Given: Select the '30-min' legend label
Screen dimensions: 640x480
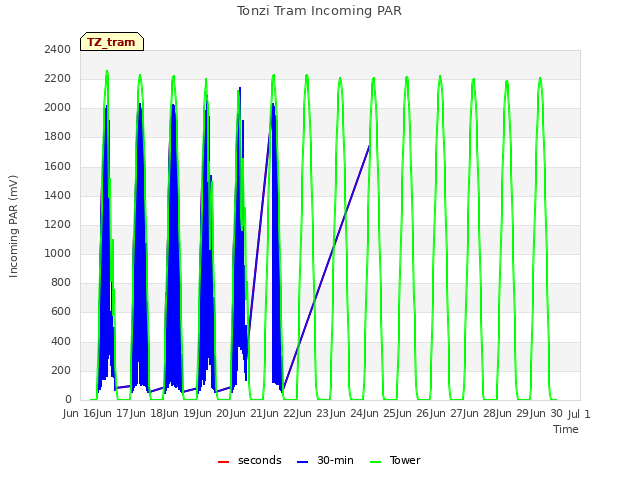Looking at the screenshot, I should point(335,460).
